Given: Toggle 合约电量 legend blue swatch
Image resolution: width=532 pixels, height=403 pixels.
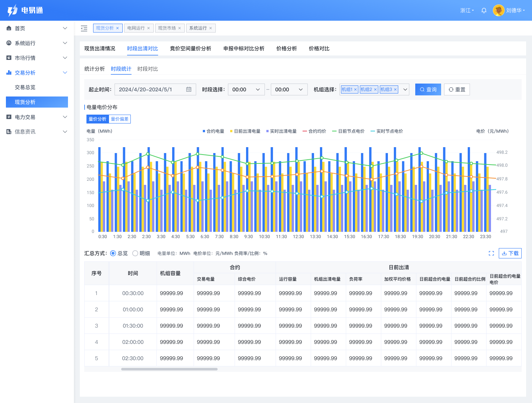Looking at the screenshot, I should point(204,131).
